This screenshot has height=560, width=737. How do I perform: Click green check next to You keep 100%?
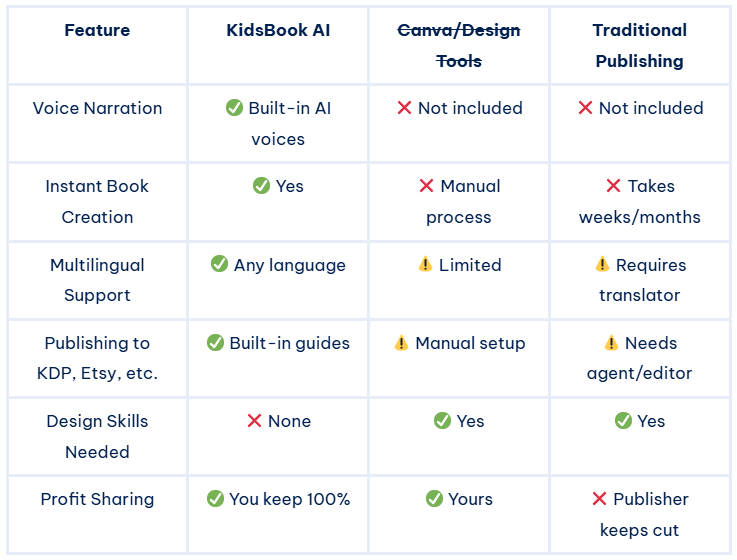click(215, 499)
